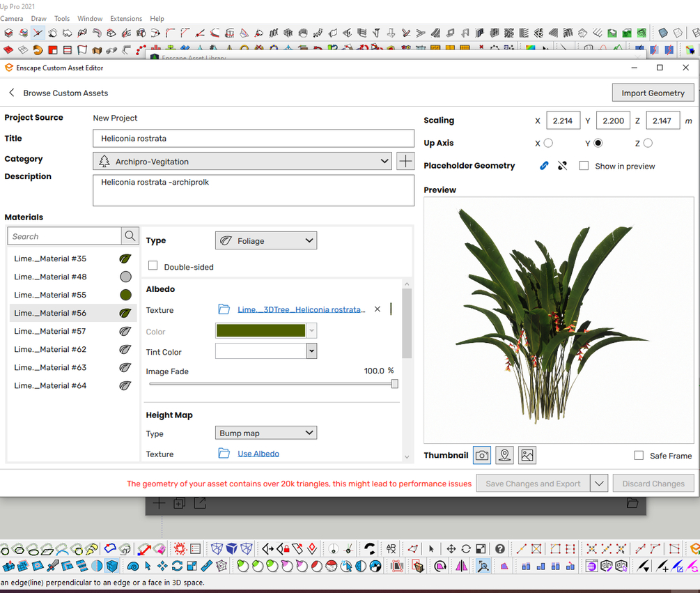
Task: Click the image file thumbnail icon
Action: click(527, 456)
